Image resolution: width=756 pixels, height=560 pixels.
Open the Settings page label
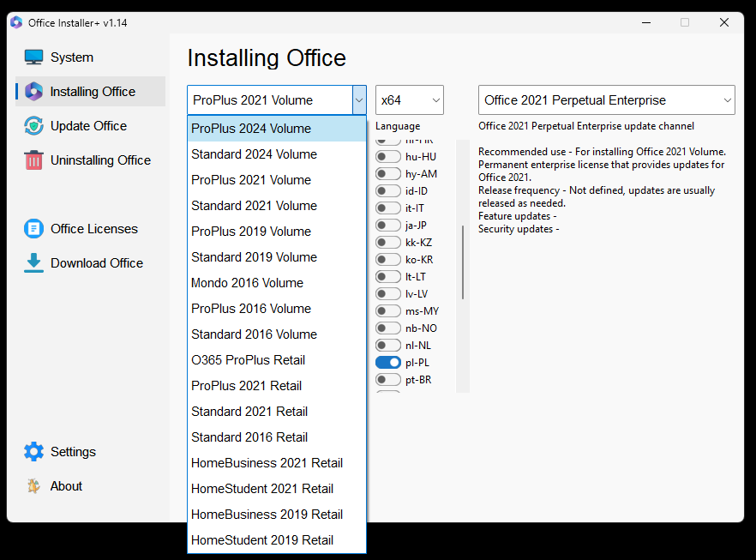click(x=74, y=451)
